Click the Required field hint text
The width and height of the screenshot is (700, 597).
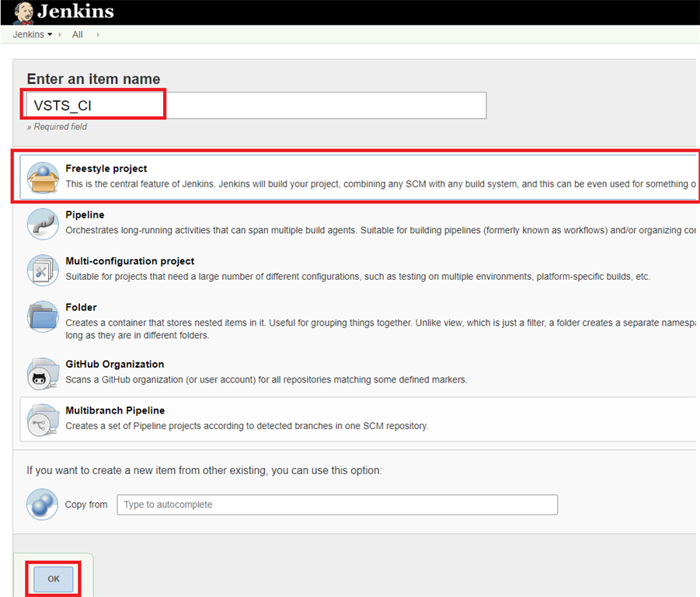point(57,127)
